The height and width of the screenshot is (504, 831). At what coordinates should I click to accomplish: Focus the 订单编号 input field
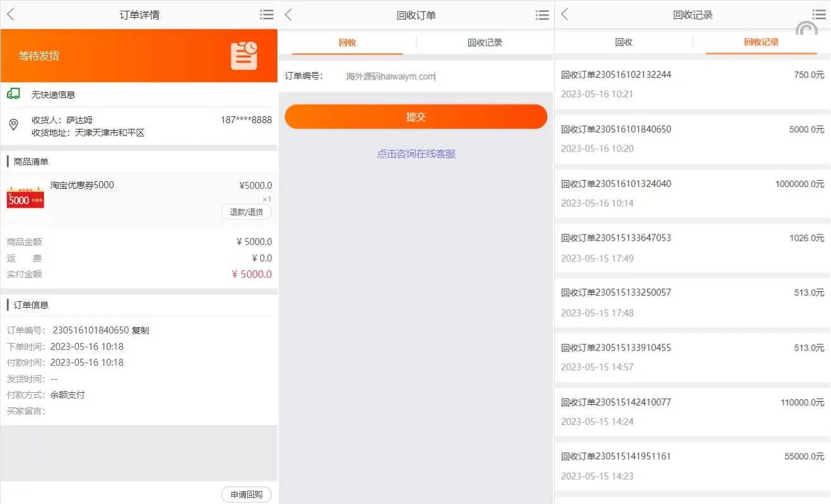coord(442,76)
